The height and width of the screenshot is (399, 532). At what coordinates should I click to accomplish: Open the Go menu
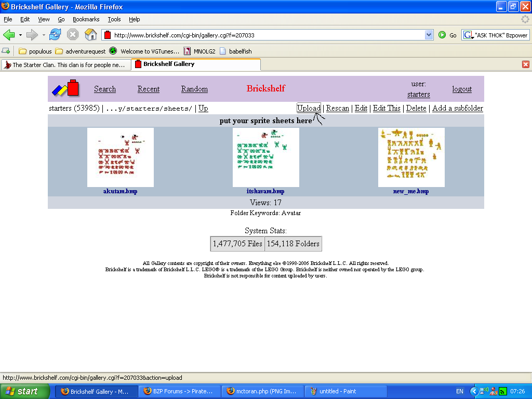[61, 19]
